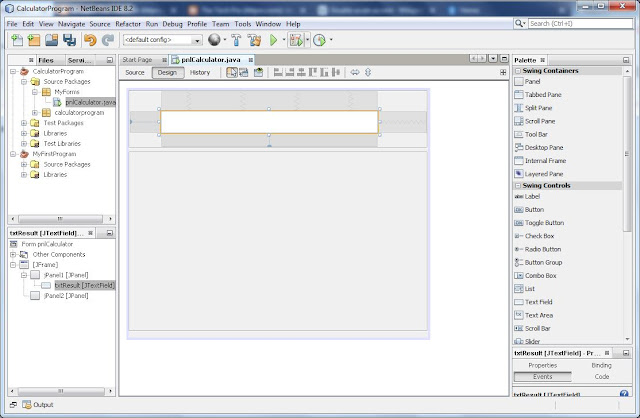Click the Redo arrow icon

tap(108, 40)
